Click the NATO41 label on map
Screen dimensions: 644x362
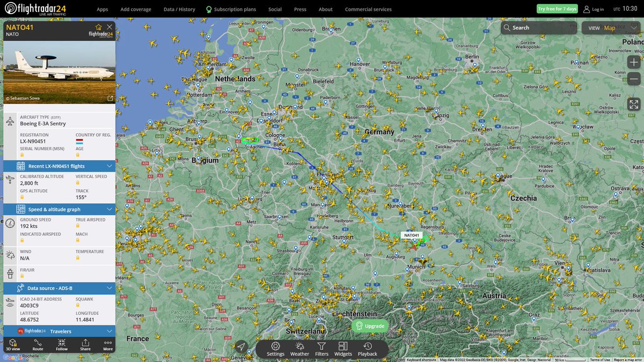tap(412, 235)
